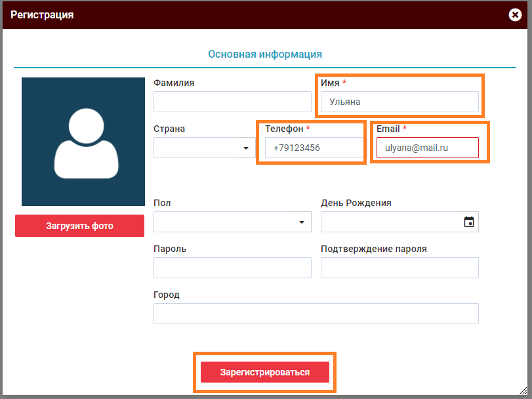
Task: Close the Регистрация dialog
Action: 516,14
